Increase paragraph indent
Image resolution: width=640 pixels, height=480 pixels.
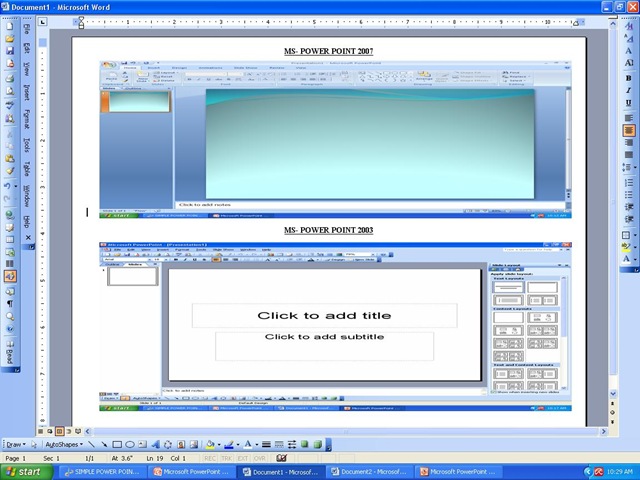click(629, 219)
